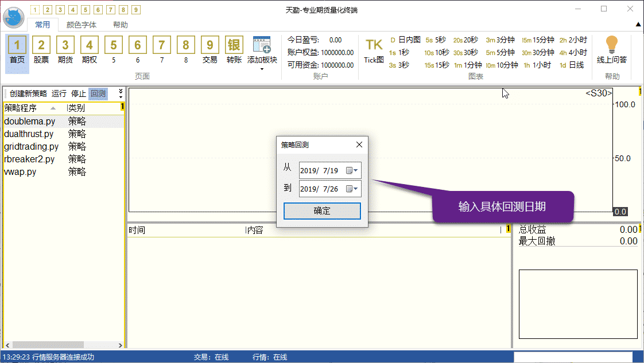Click 创建新策略 in strategy toolbar
The image size is (644, 363).
click(x=28, y=93)
